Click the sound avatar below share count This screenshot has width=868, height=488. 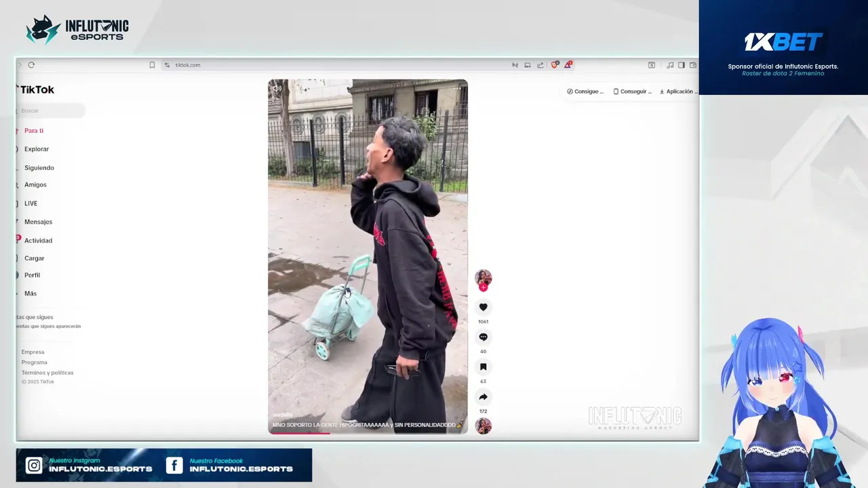[483, 426]
